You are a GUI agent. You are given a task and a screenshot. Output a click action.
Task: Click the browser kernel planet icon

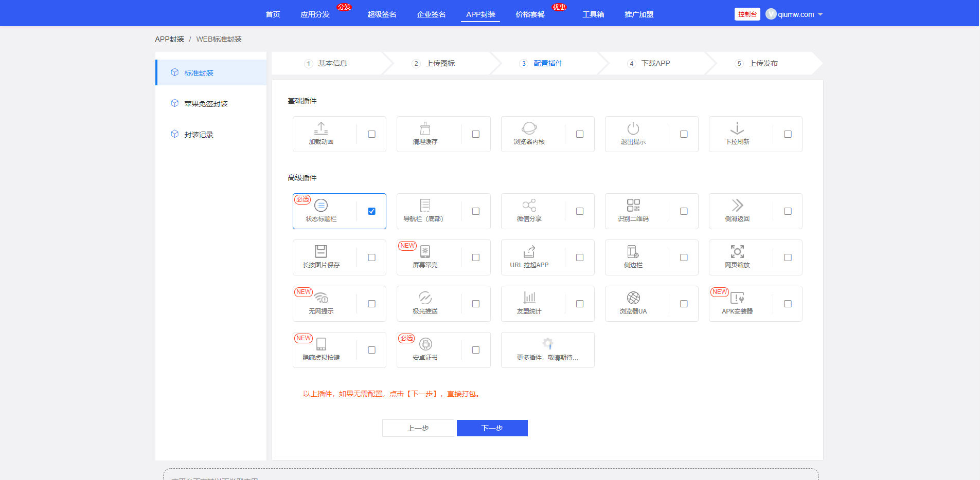coord(529,128)
